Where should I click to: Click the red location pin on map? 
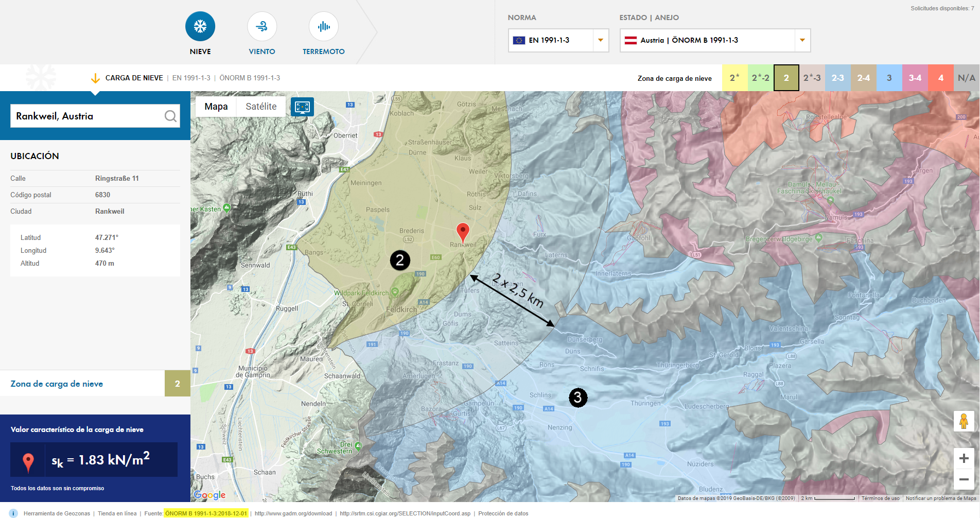point(463,233)
